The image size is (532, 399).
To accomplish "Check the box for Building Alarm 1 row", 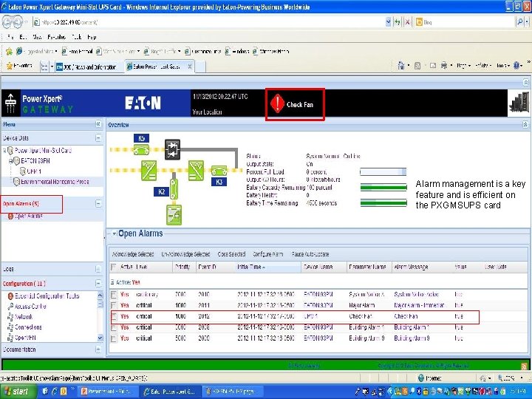I will 114,327.
